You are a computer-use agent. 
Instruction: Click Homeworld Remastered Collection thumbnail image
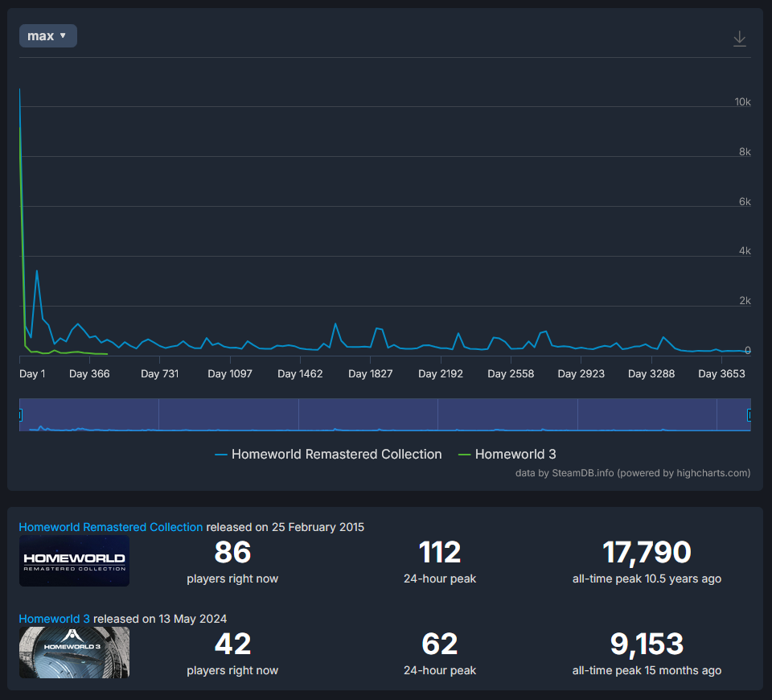tap(74, 561)
